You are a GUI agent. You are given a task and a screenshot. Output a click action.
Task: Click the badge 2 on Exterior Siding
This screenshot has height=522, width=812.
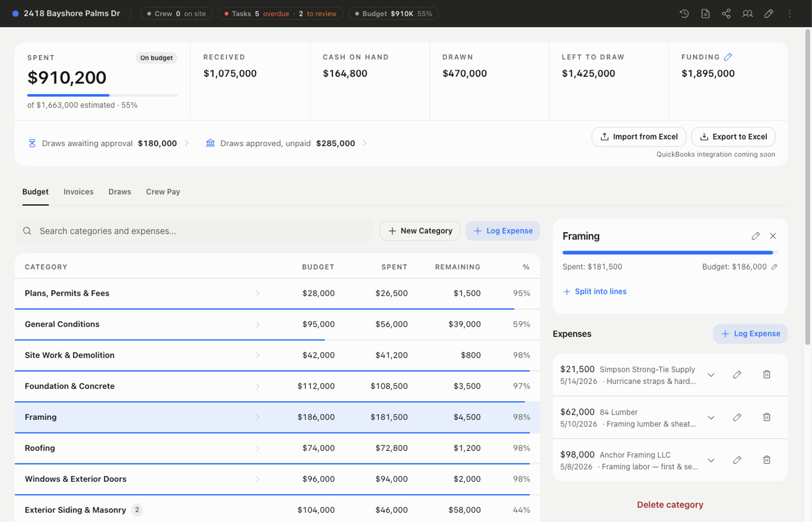[x=137, y=510]
